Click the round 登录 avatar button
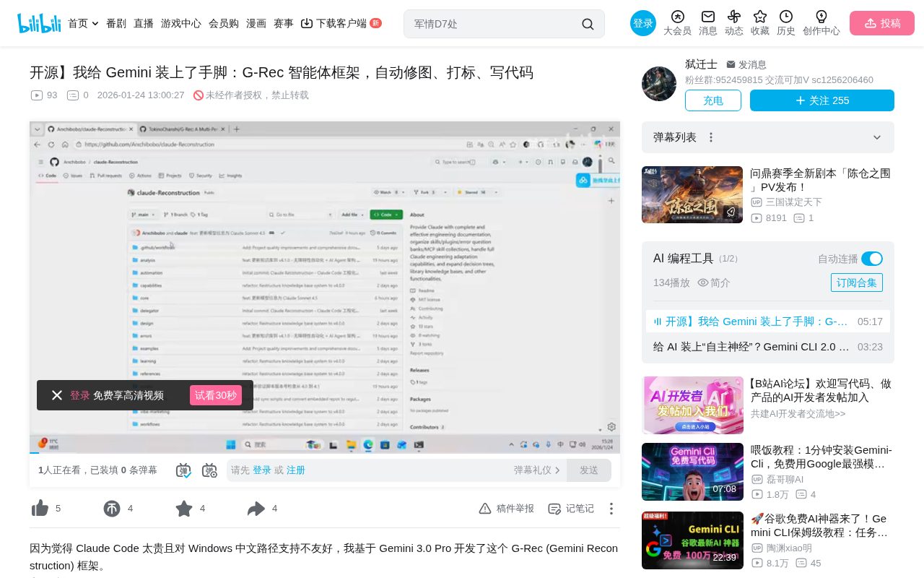Screen dimensions: 924x578 [643, 23]
